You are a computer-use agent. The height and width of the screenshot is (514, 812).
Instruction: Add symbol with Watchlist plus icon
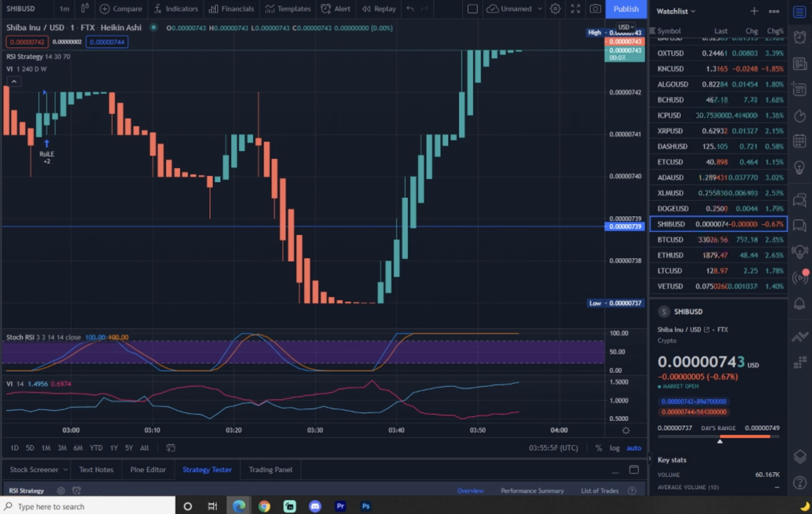pos(754,11)
